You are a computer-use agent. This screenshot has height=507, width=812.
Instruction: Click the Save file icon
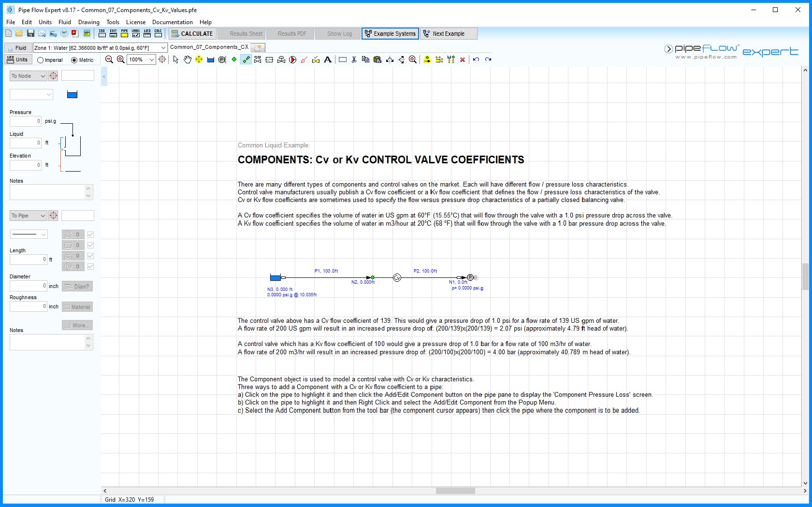pos(31,33)
